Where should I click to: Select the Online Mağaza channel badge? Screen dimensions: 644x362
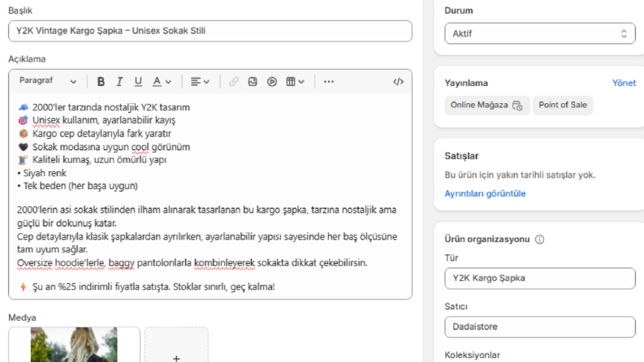tap(487, 105)
